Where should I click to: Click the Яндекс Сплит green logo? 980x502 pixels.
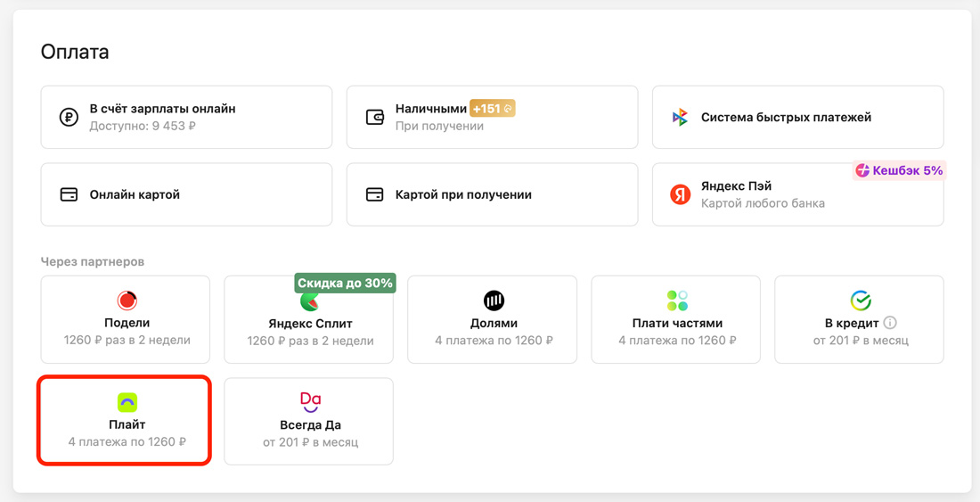click(309, 302)
